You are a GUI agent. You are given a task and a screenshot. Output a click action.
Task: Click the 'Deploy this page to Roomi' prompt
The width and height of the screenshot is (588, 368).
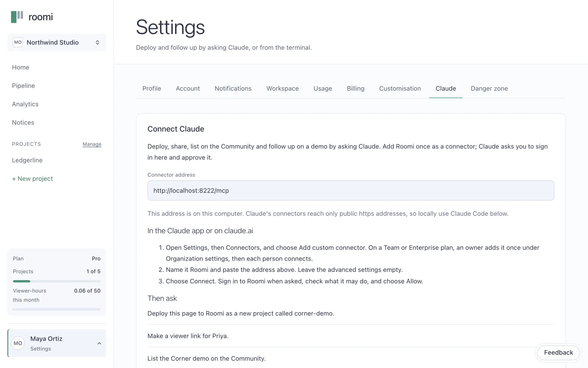coord(241,314)
